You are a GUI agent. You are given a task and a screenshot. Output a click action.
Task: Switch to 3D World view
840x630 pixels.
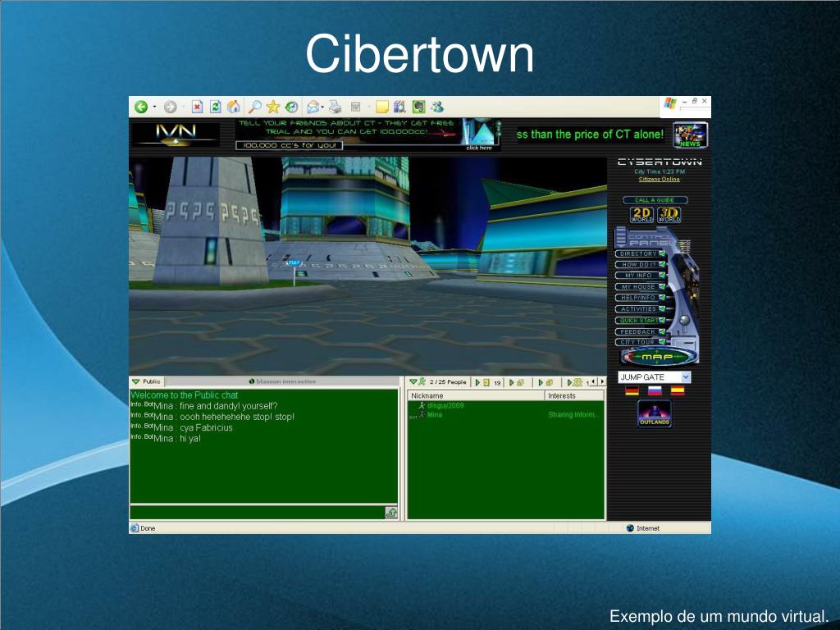669,215
